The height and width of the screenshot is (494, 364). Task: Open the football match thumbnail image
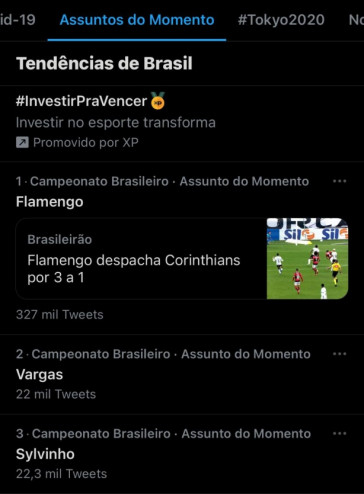click(307, 259)
